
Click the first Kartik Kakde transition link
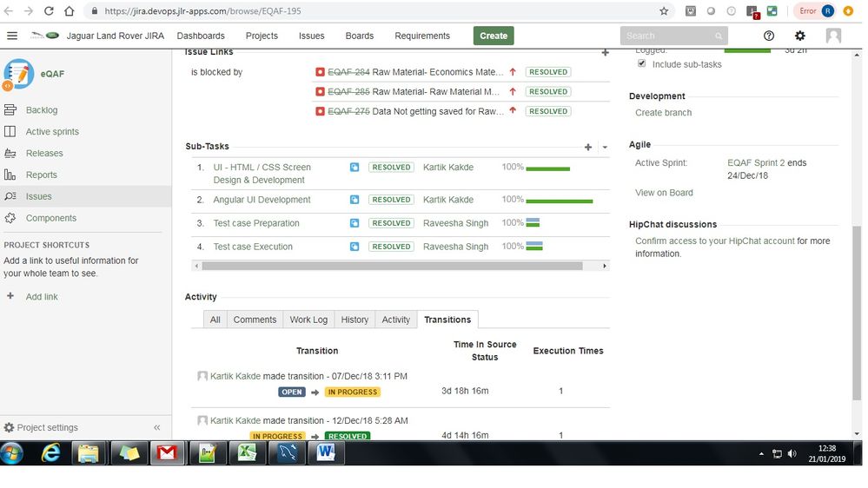pyautogui.click(x=235, y=376)
